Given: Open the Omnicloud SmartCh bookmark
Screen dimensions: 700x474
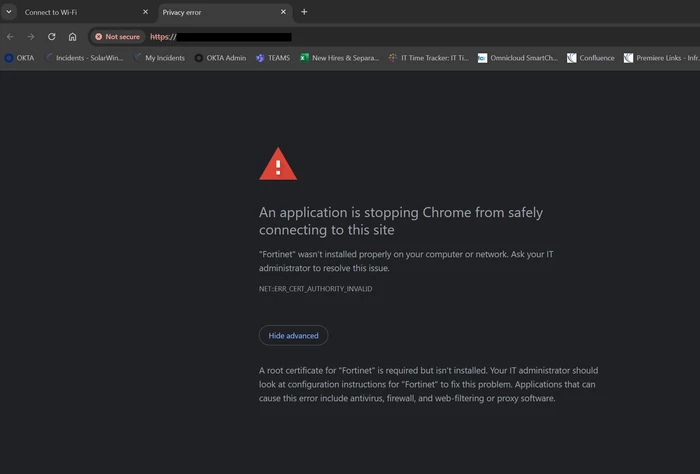Looking at the screenshot, I should [x=518, y=58].
